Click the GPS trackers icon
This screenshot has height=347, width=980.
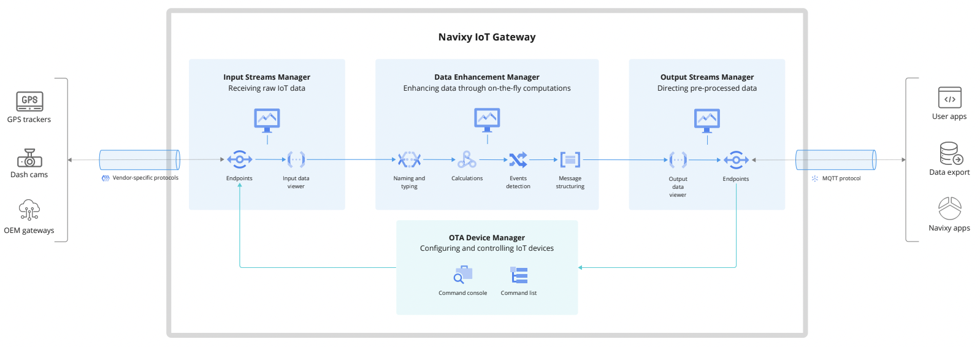point(29,101)
